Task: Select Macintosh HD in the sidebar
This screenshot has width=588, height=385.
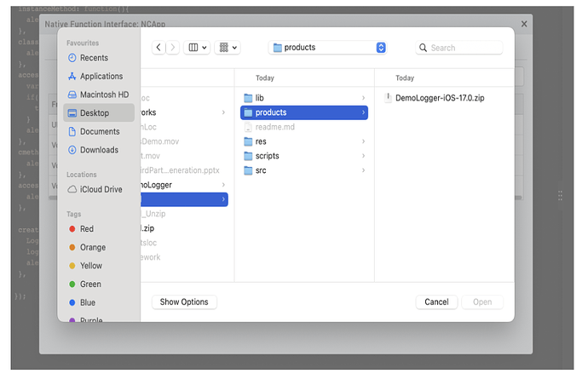Action: [x=99, y=95]
